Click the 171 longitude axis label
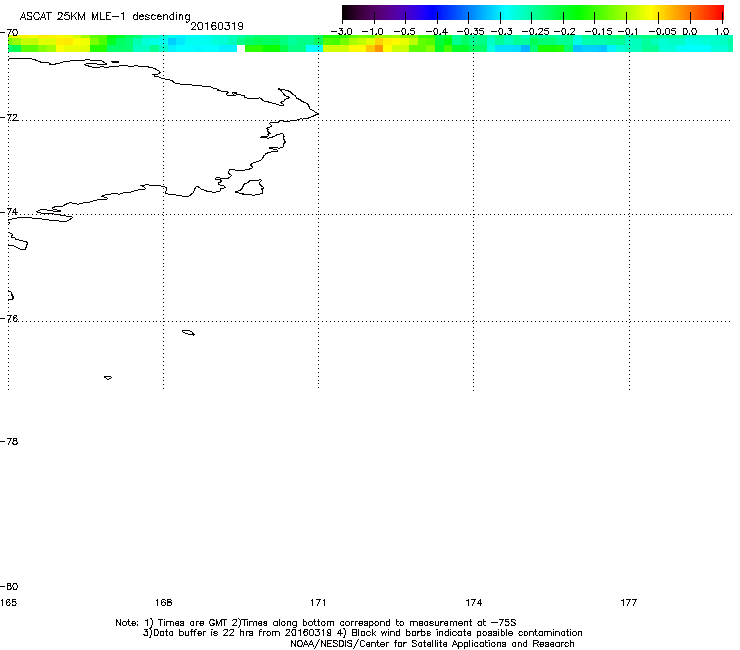740x650 pixels. [318, 602]
